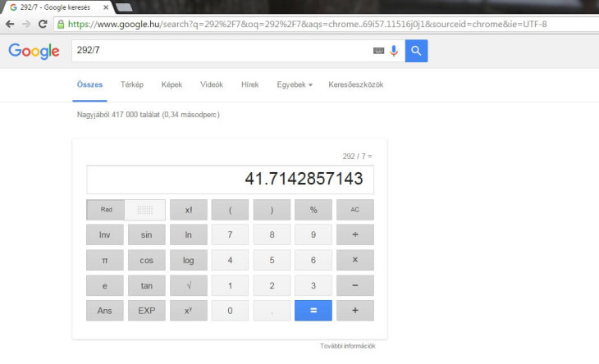Click the address bar URL
This screenshot has height=364, width=599.
click(307, 25)
